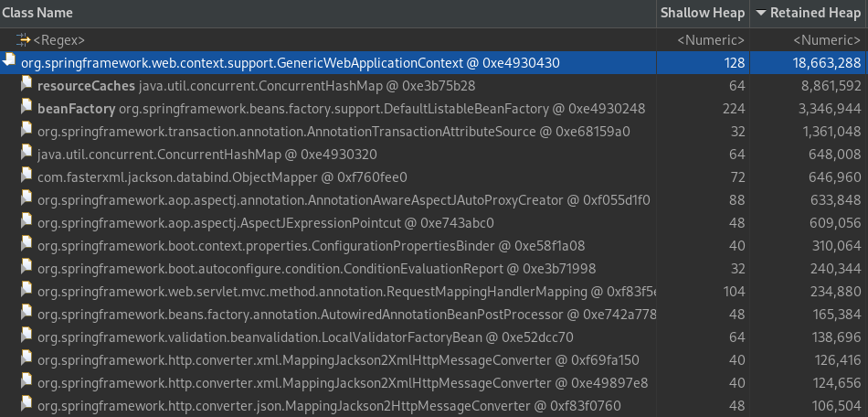
Task: Click the object icon beside the GenericWebApplicationContext row
Action: (x=9, y=60)
